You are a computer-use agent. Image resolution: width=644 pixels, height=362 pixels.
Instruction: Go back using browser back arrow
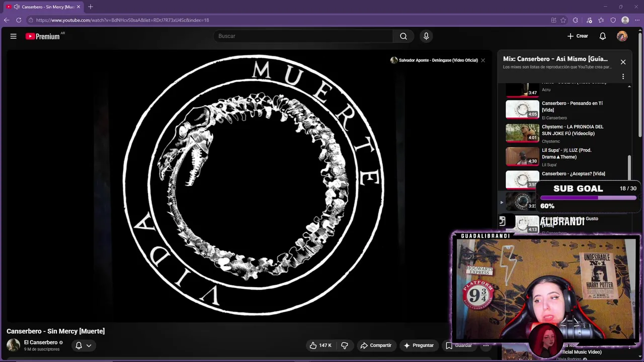[7, 20]
